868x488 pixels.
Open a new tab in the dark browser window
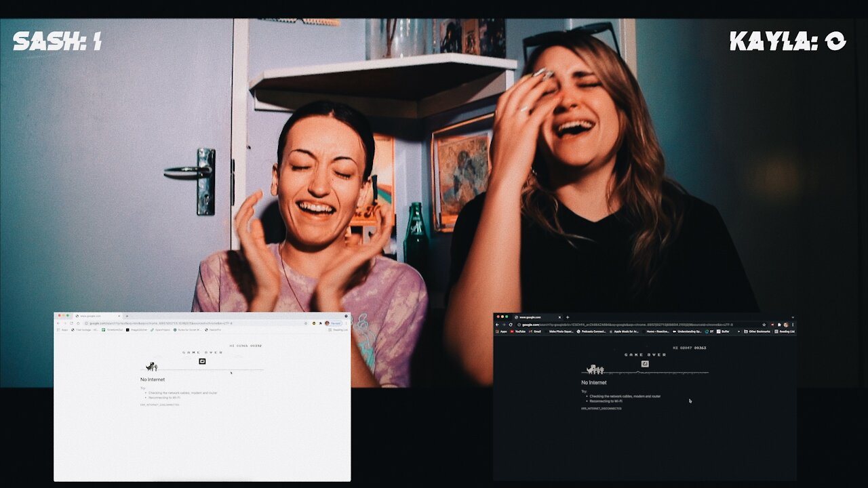568,317
